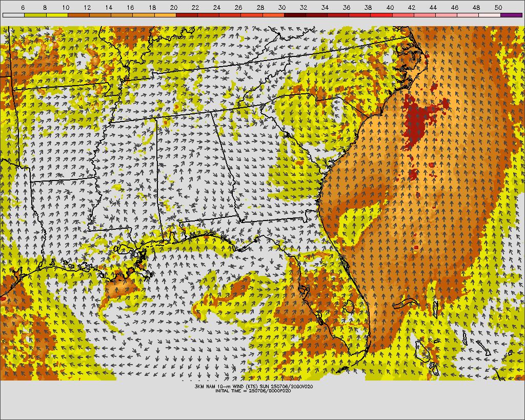Click the light orange swatch between 18 and 20
Image resolution: width=525 pixels, height=420 pixels.
point(165,15)
